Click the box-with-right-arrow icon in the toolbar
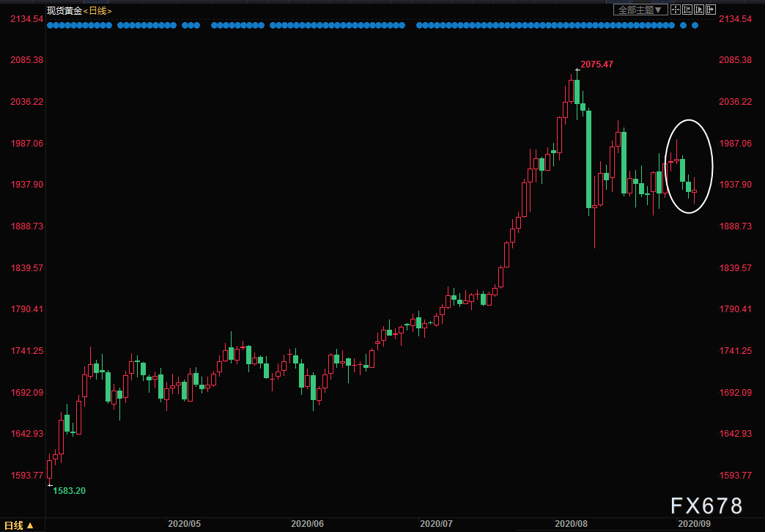 click(x=711, y=10)
